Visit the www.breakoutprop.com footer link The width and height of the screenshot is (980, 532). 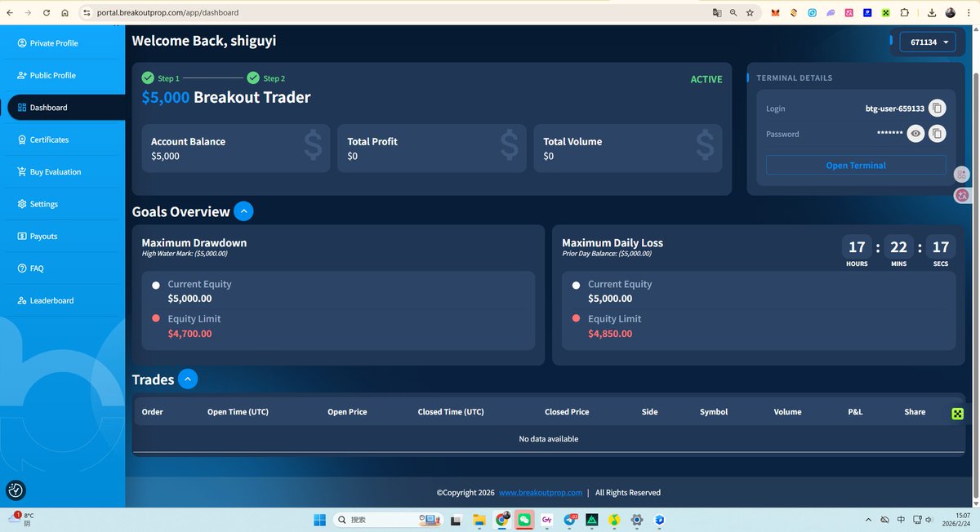pyautogui.click(x=541, y=493)
